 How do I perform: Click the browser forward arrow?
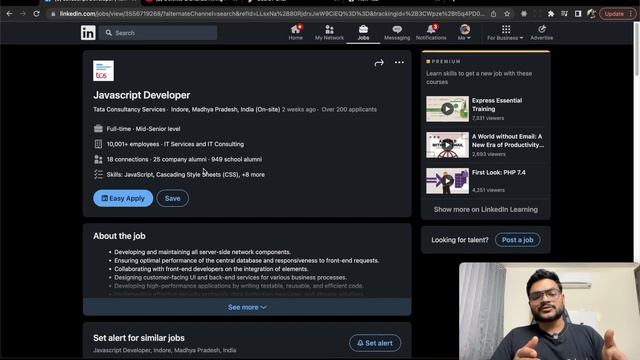[x=23, y=14]
